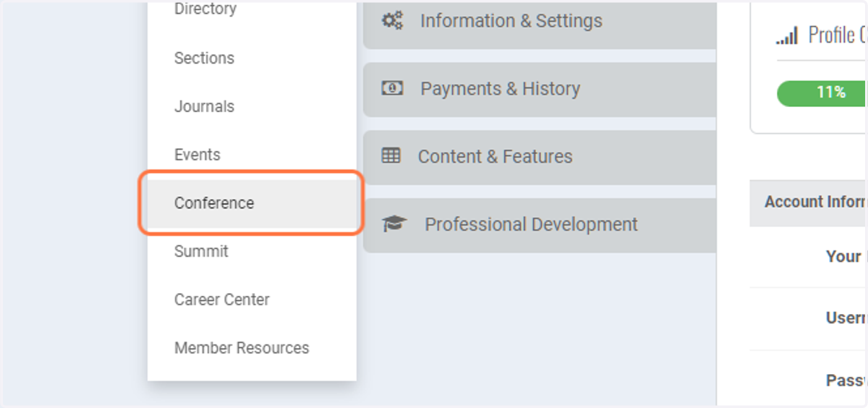Click the money bill icon beside Payments & History
This screenshot has height=408, width=868.
click(392, 88)
